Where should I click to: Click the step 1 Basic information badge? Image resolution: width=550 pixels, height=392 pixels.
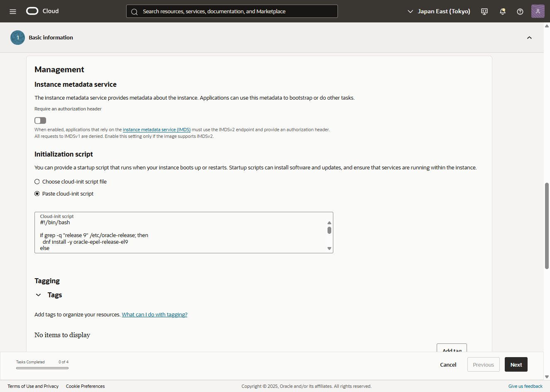(17, 37)
